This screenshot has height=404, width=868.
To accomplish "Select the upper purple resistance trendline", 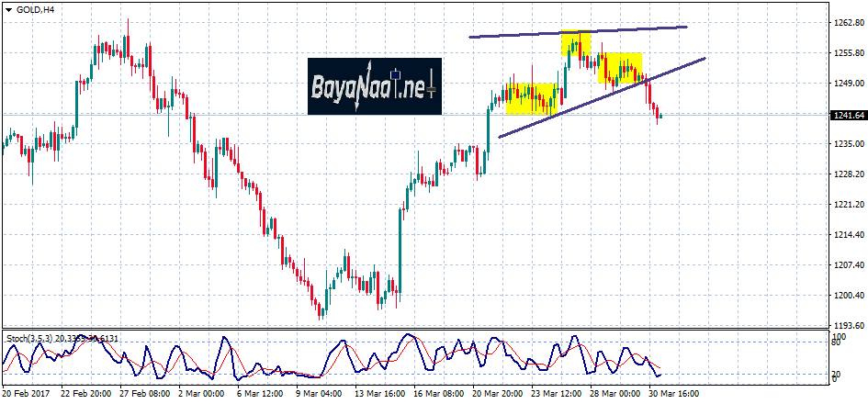I will 579,32.
